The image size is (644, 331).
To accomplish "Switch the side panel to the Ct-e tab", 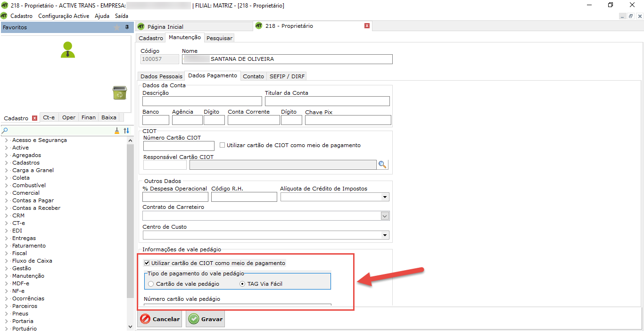I will [x=49, y=117].
